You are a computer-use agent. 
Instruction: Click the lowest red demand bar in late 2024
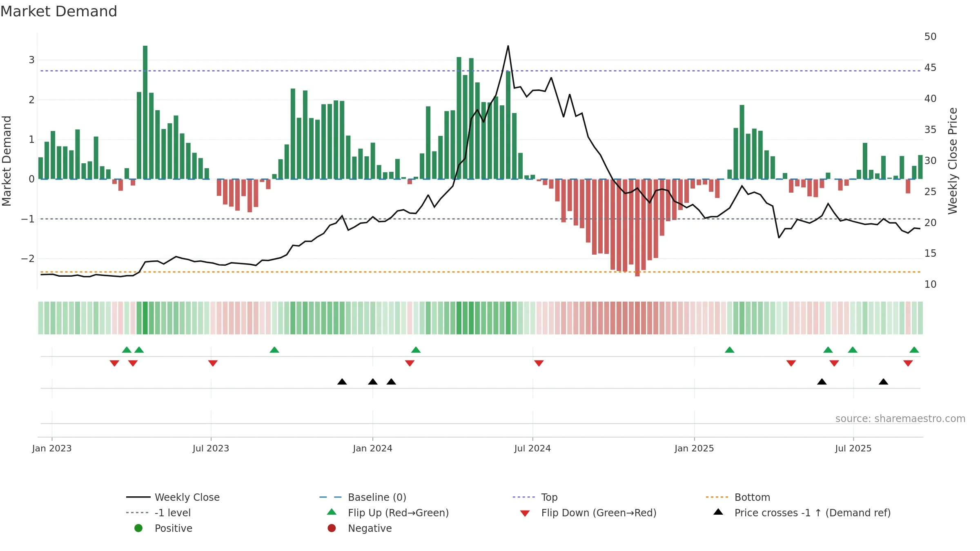[637, 228]
